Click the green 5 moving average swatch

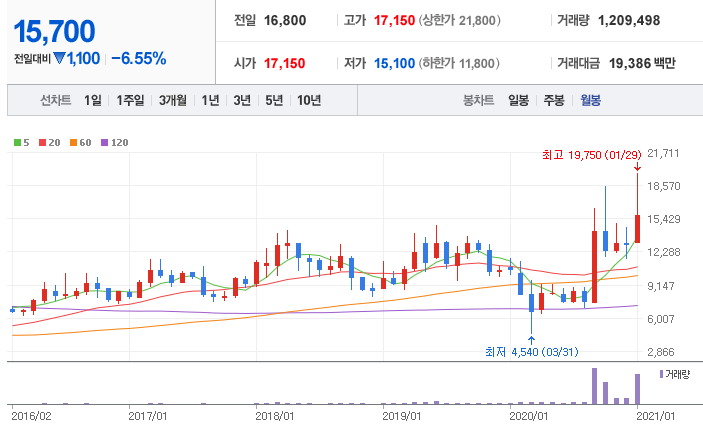pos(17,143)
